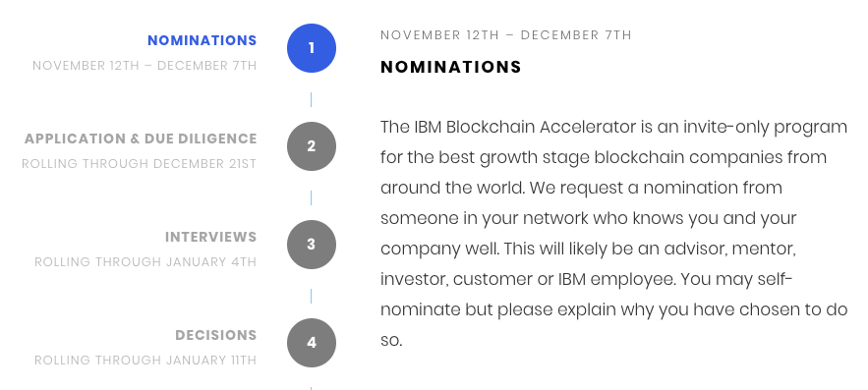Click the connector line between steps 2 and 3
868x390 pixels.
[x=311, y=197]
